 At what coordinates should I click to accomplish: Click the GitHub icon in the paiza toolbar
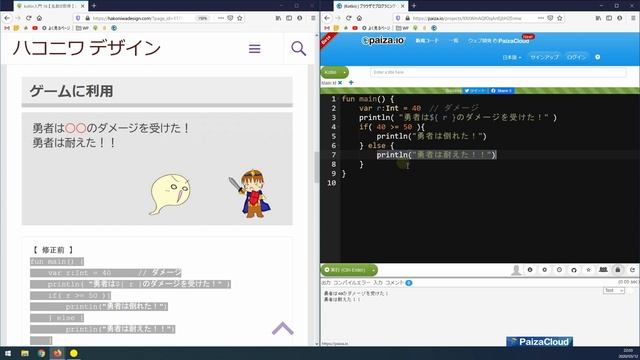[x=574, y=270]
